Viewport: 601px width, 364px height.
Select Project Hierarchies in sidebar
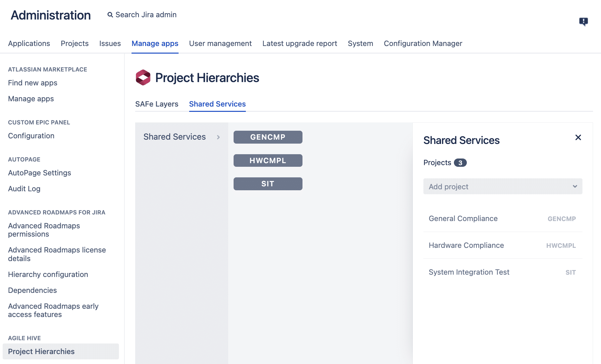point(61,351)
